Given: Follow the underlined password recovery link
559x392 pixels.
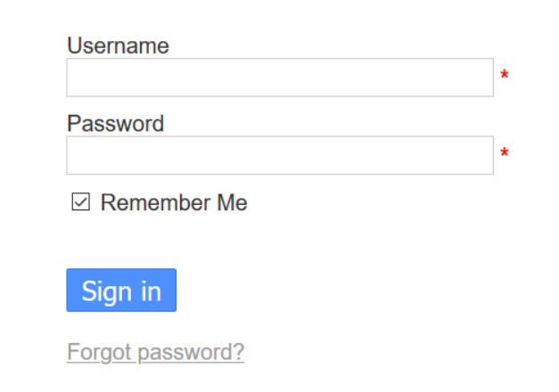Looking at the screenshot, I should coord(155,353).
